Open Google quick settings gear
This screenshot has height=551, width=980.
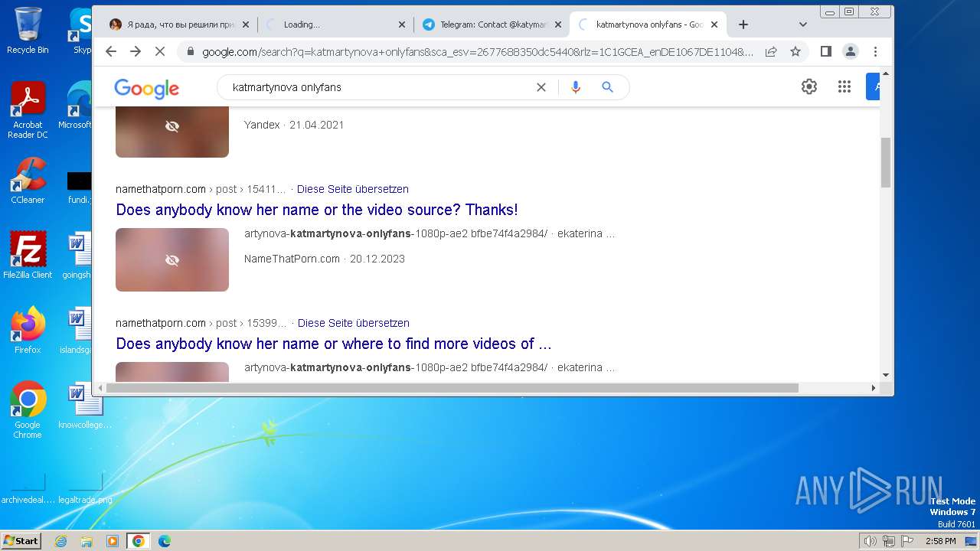(809, 86)
